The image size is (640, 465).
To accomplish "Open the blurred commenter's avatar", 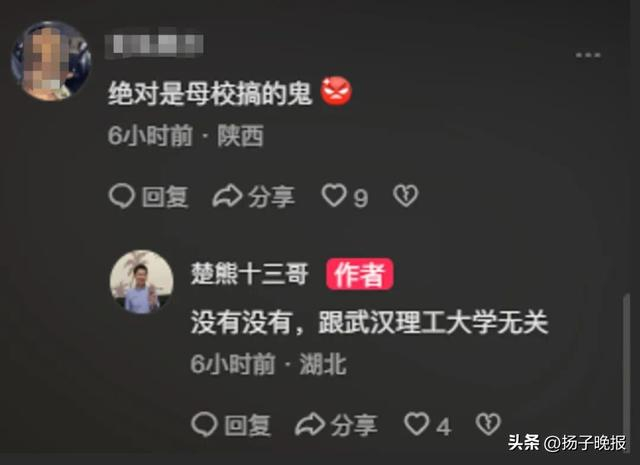I will tap(51, 61).
